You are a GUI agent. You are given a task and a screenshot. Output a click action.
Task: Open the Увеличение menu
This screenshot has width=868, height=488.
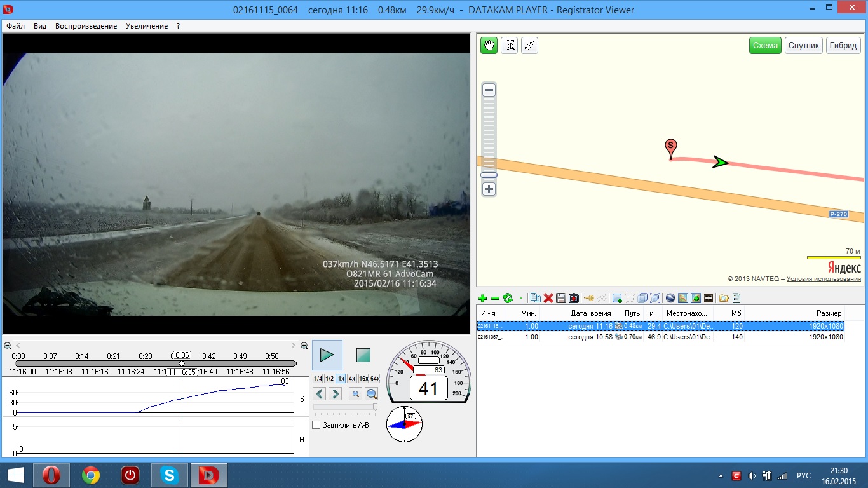coord(147,26)
